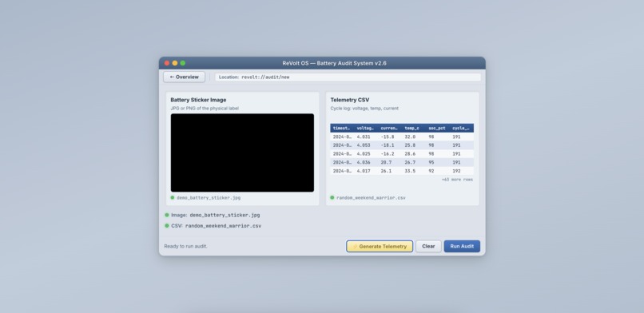644x313 pixels.
Task: Click the Clear button
Action: 428,246
